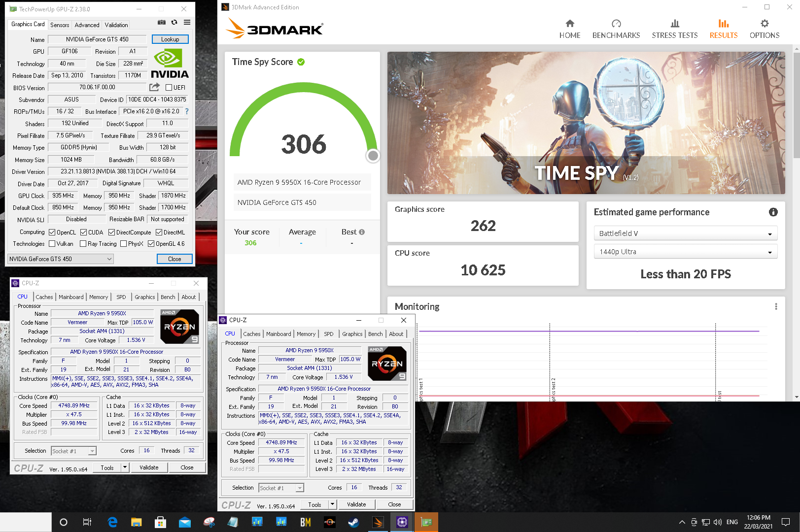Click the green Time Spy validation checkmark

click(301, 62)
